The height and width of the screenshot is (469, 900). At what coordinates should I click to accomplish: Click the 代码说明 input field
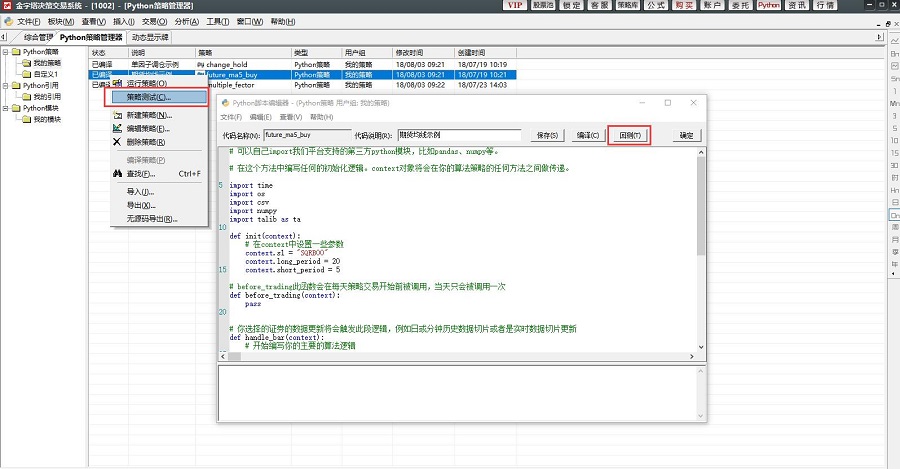click(x=459, y=135)
